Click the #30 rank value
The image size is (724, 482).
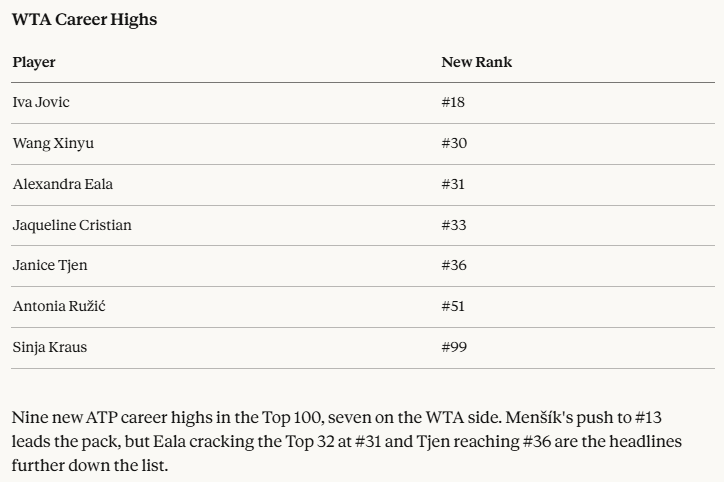click(454, 143)
